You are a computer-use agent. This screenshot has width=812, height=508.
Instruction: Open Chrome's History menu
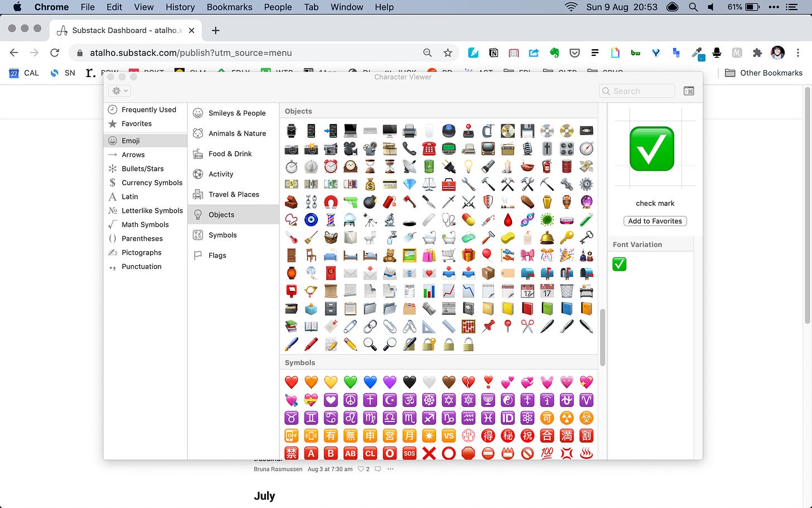[180, 7]
